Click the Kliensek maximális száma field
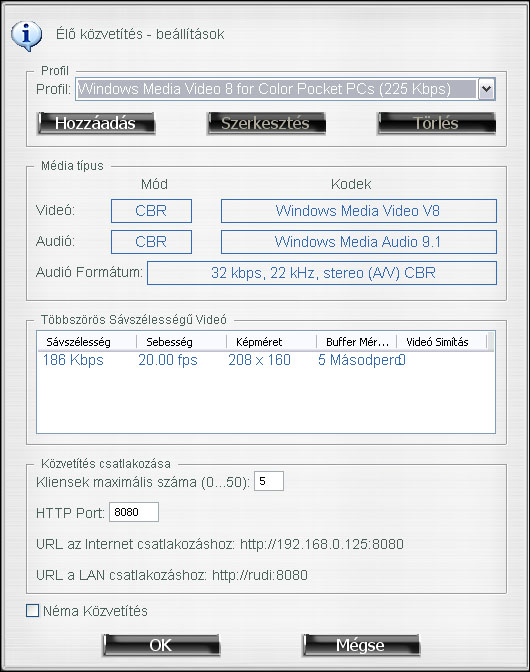This screenshot has height=672, width=530. pos(269,481)
